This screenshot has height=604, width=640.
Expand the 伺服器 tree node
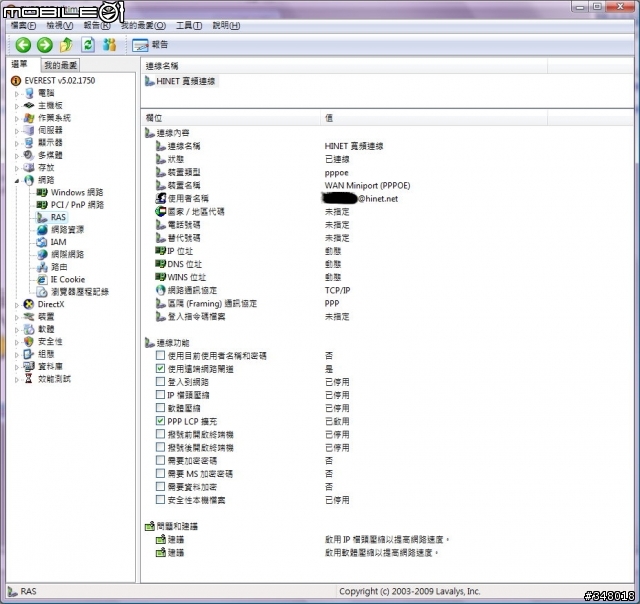point(17,131)
